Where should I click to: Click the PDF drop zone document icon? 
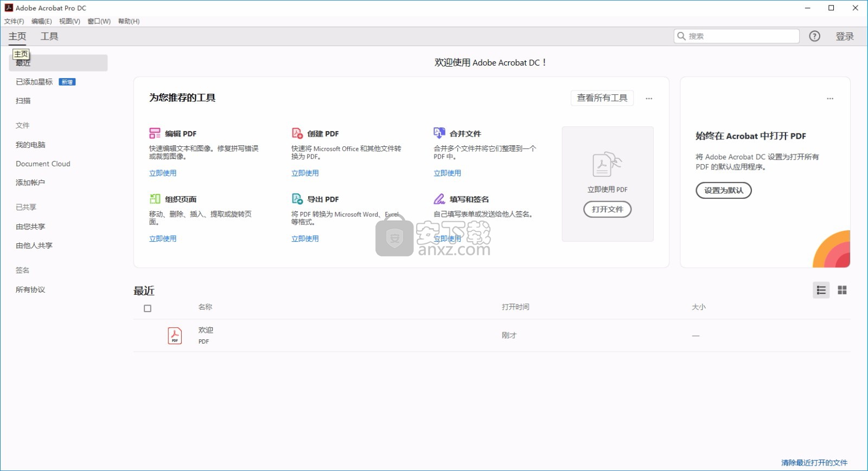tap(607, 165)
